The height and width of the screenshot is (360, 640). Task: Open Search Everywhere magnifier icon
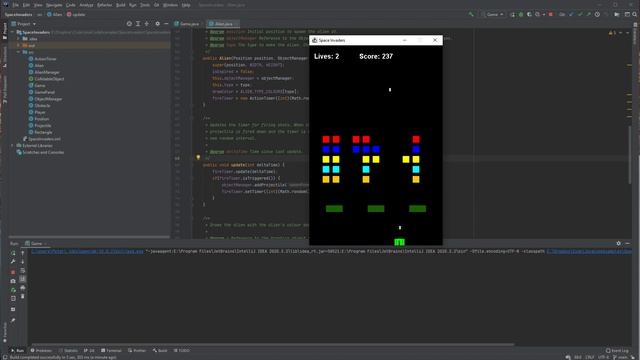635,14
